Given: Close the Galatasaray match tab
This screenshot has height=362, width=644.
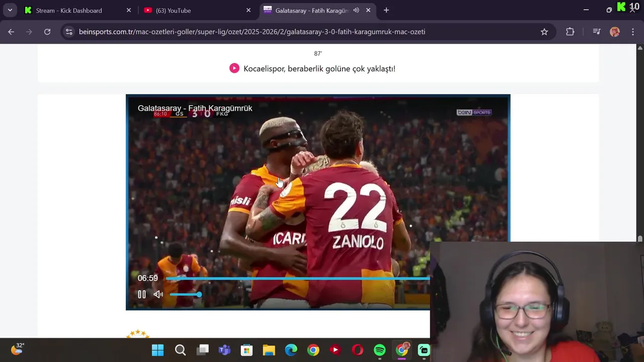Looking at the screenshot, I should coord(368,10).
